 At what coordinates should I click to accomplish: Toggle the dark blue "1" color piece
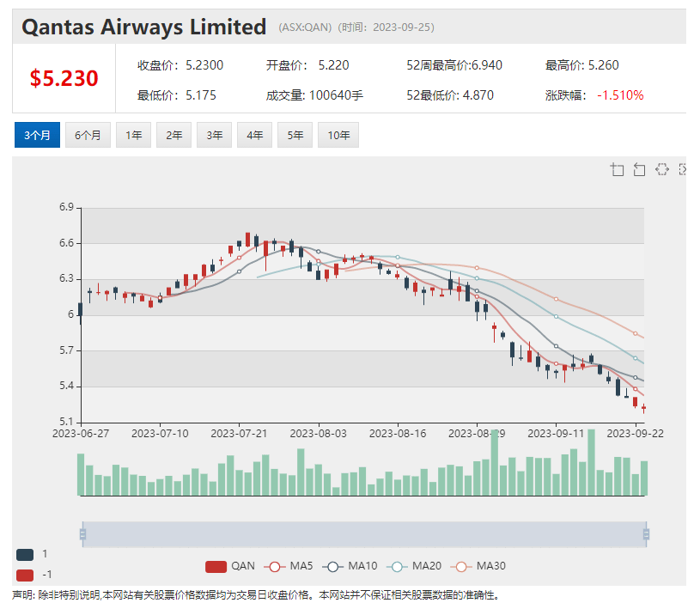click(x=25, y=555)
